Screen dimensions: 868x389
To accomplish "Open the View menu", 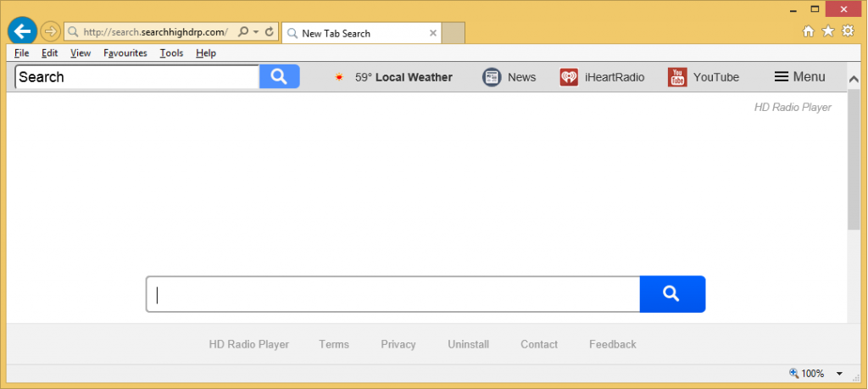I will point(81,53).
